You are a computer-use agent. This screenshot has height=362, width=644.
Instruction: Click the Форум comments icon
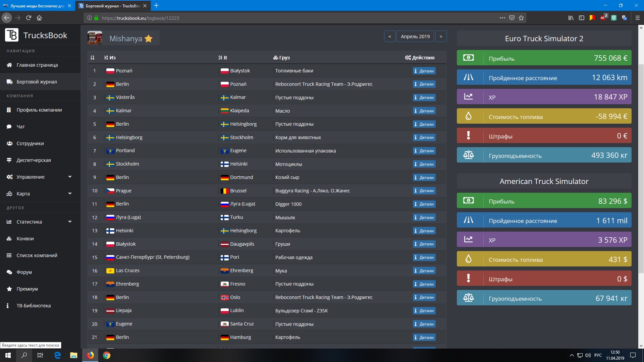point(9,272)
